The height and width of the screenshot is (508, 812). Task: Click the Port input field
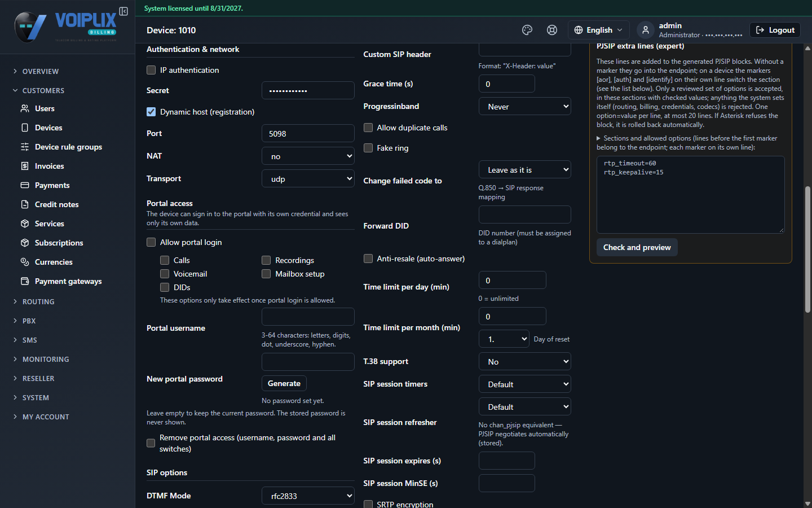(x=308, y=133)
